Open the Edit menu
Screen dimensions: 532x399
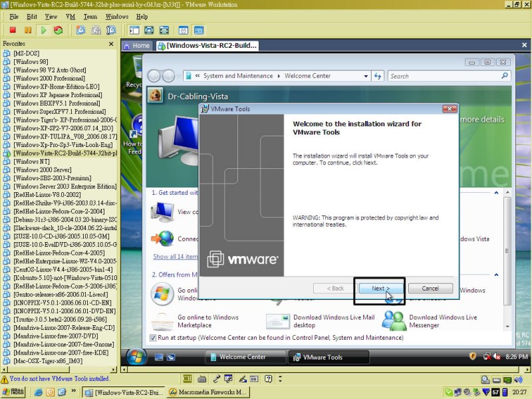point(31,17)
